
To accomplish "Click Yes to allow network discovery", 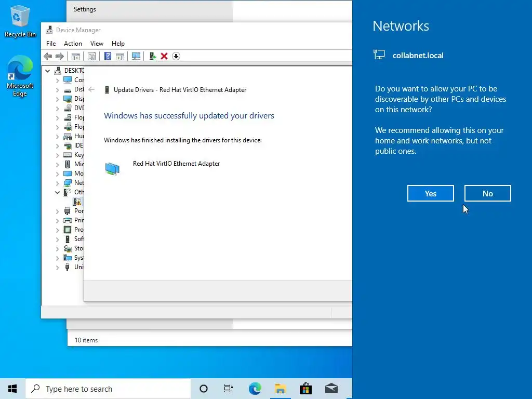I will 431,193.
